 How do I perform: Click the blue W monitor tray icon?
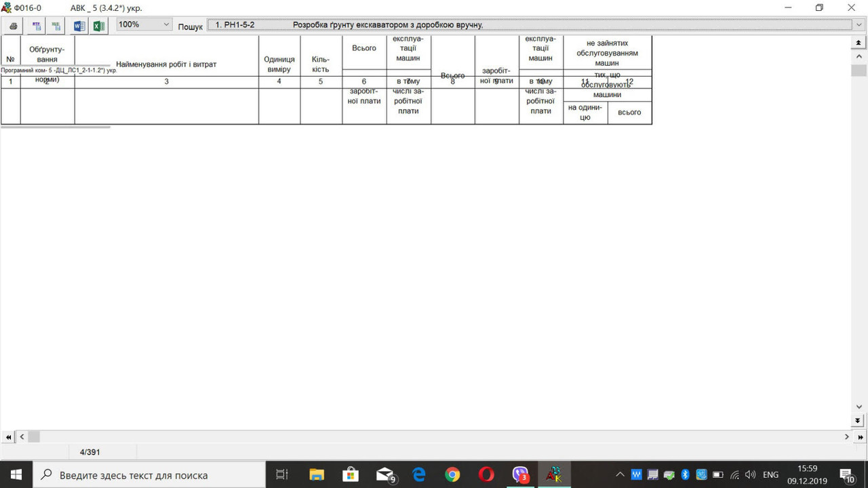click(636, 474)
